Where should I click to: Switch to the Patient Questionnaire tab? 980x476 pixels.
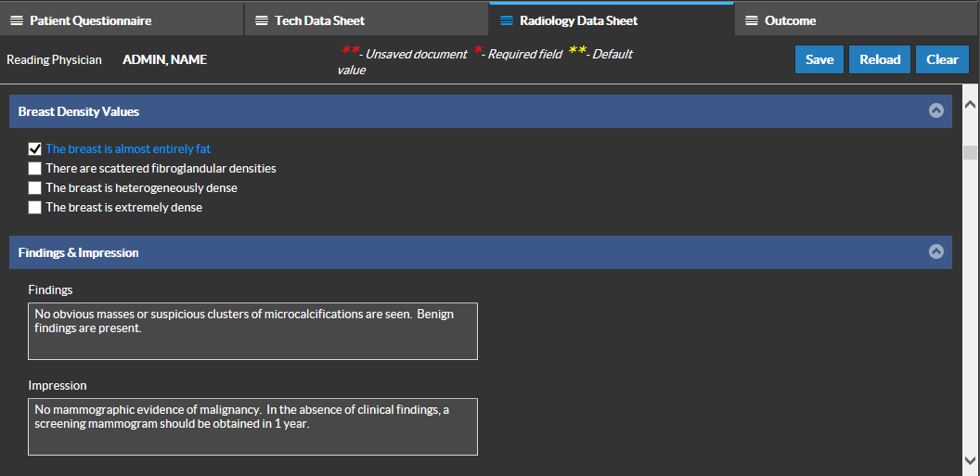click(x=90, y=20)
